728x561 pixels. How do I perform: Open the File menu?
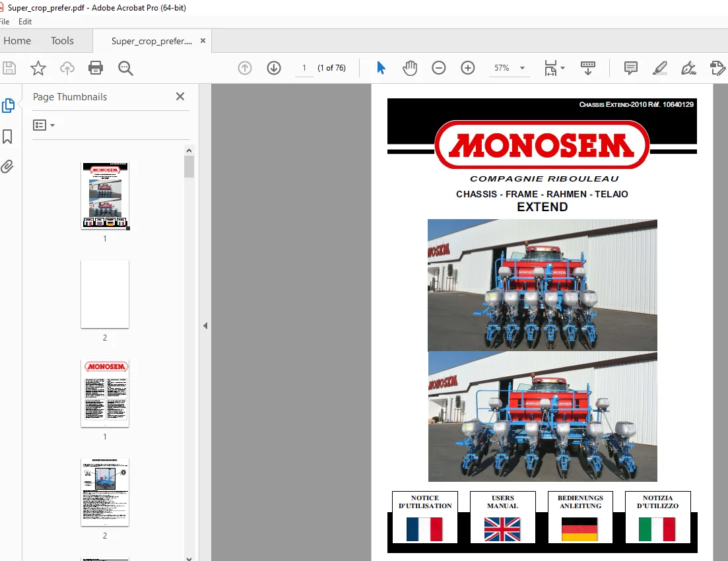(4, 21)
